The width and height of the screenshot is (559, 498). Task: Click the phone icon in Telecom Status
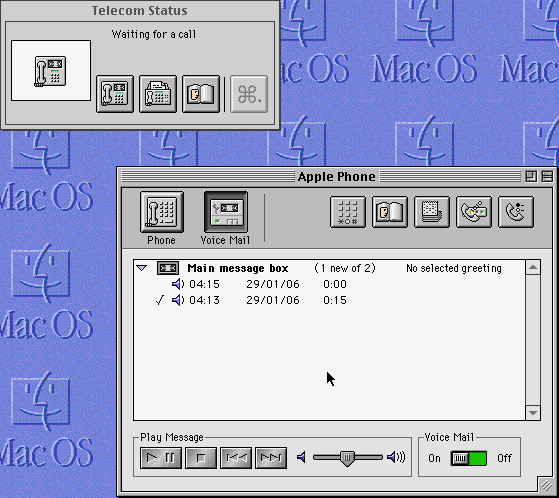pos(115,94)
